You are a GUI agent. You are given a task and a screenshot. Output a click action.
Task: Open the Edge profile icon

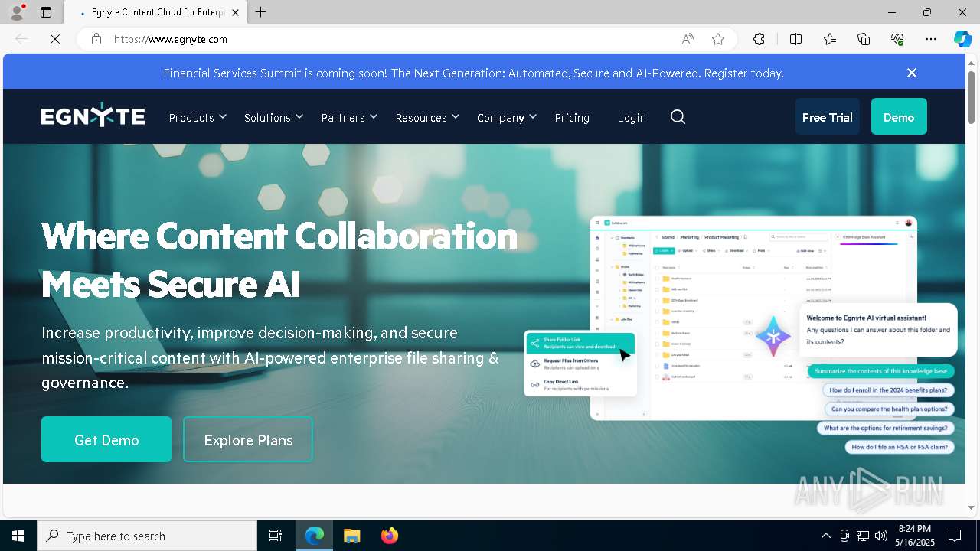coord(17,12)
